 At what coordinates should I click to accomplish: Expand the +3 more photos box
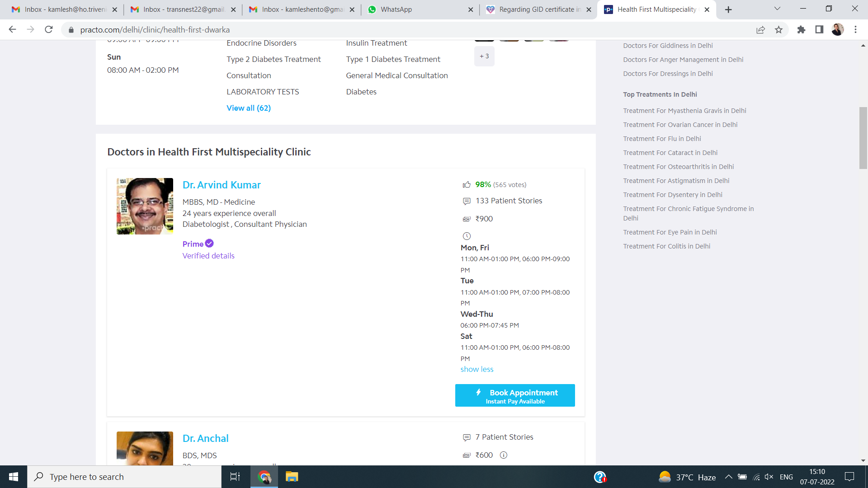pos(484,56)
